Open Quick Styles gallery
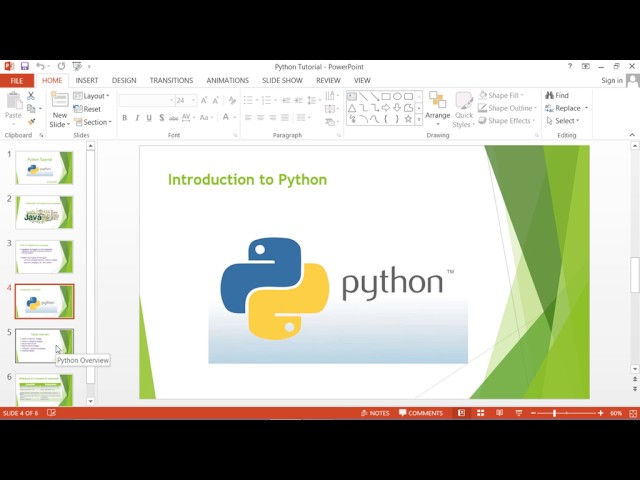This screenshot has width=640, height=480. (464, 110)
